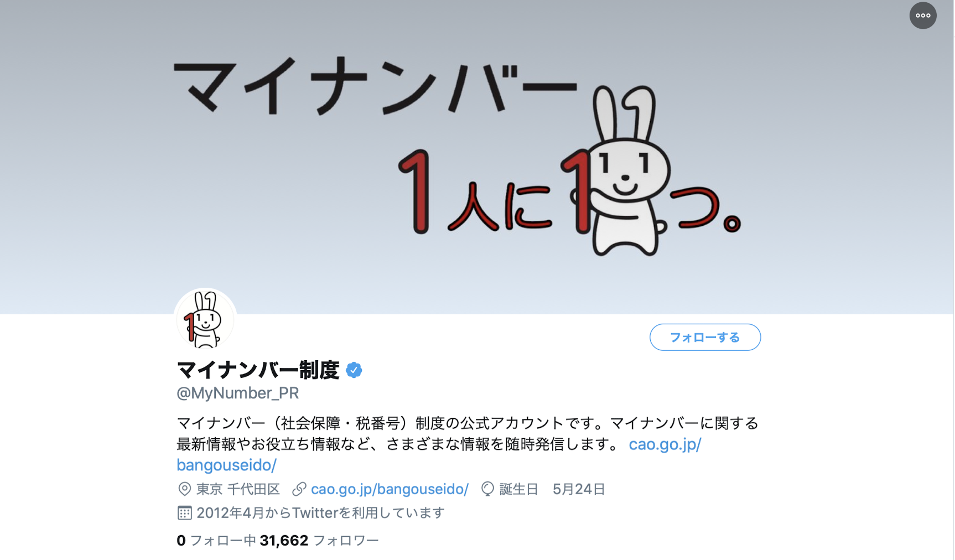Screen dimensions: 955x560
Task: View the 0 フォロー中 following list
Action: tap(216, 541)
